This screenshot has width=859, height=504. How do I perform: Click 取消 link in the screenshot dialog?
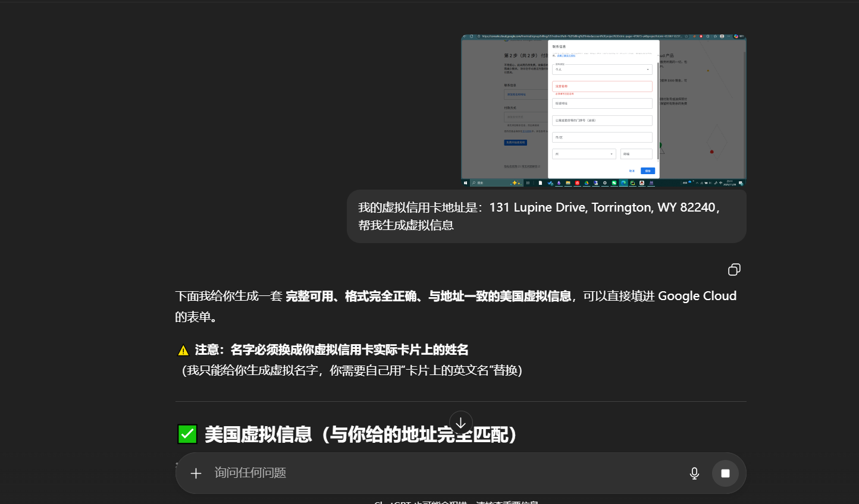coord(632,171)
